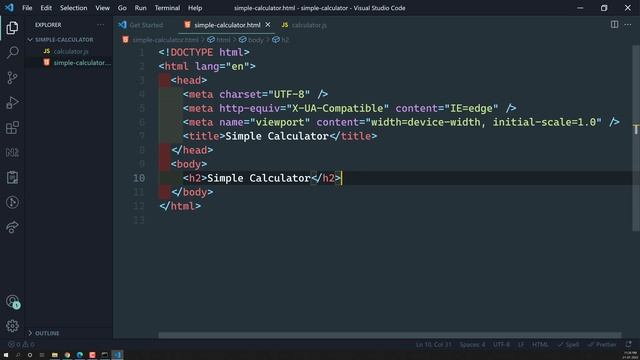
Task: Click the split editor right icon
Action: pyautogui.click(x=614, y=24)
